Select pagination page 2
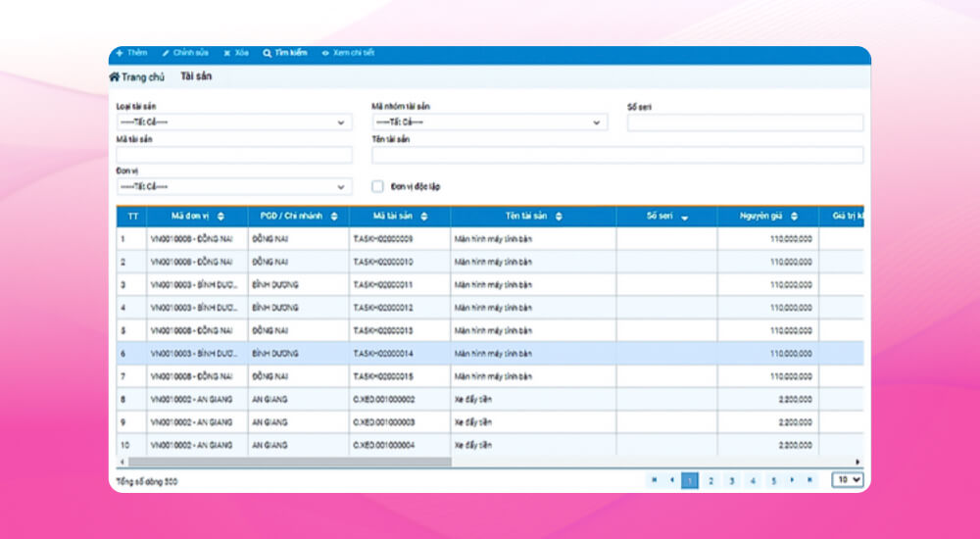The image size is (980, 539). click(x=710, y=480)
